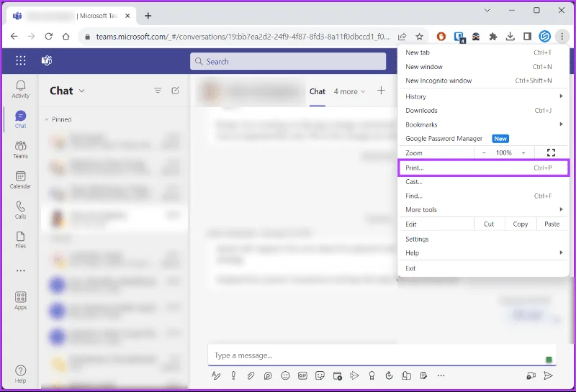Collapse the Pinned chats section
The height and width of the screenshot is (392, 576).
(x=47, y=119)
